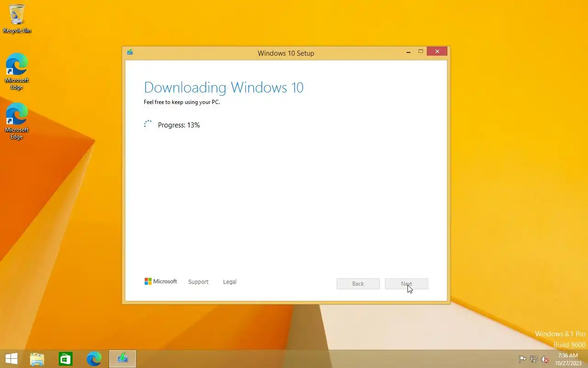This screenshot has width=588, height=368.
Task: Click the muted volume tray icon
Action: [545, 359]
